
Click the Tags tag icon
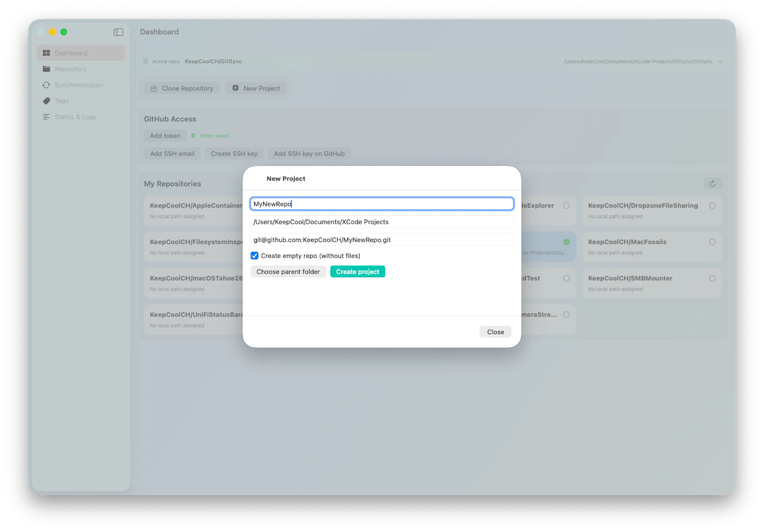point(46,101)
